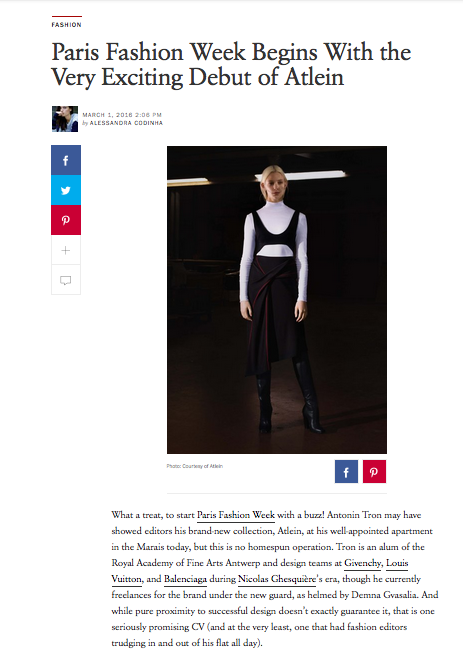This screenshot has width=463, height=655.
Task: Click the March 1, 2016 timestamp
Action: coord(122,115)
